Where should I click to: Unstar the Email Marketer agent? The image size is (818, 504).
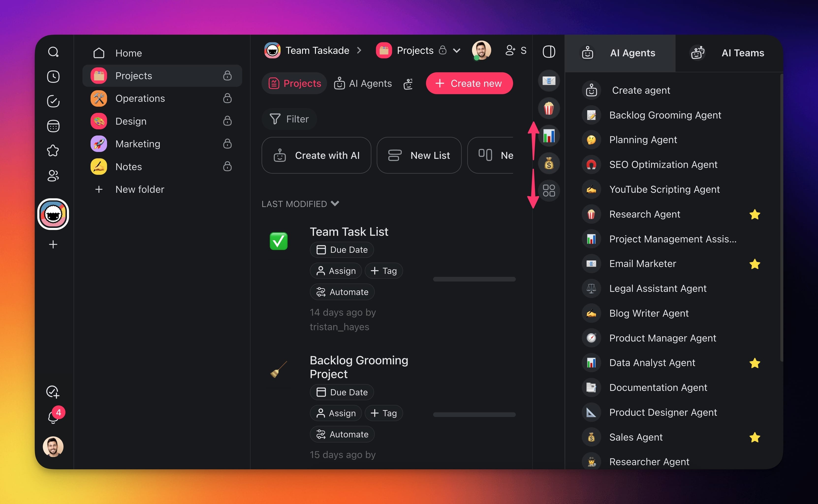(755, 264)
